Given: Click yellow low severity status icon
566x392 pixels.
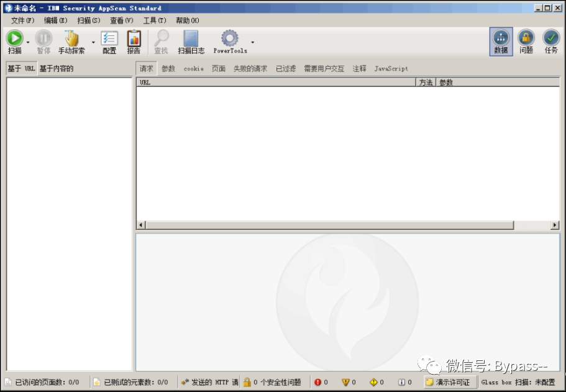Looking at the screenshot, I should coord(373,382).
